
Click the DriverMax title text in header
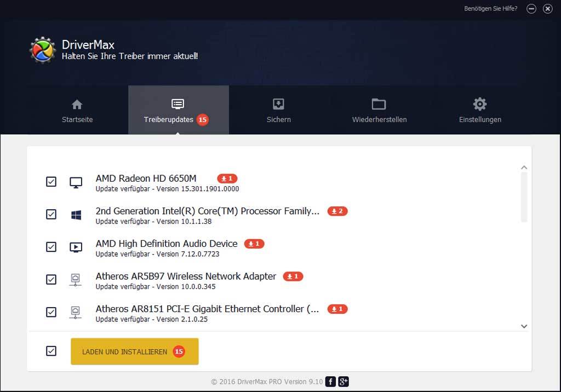(88, 45)
